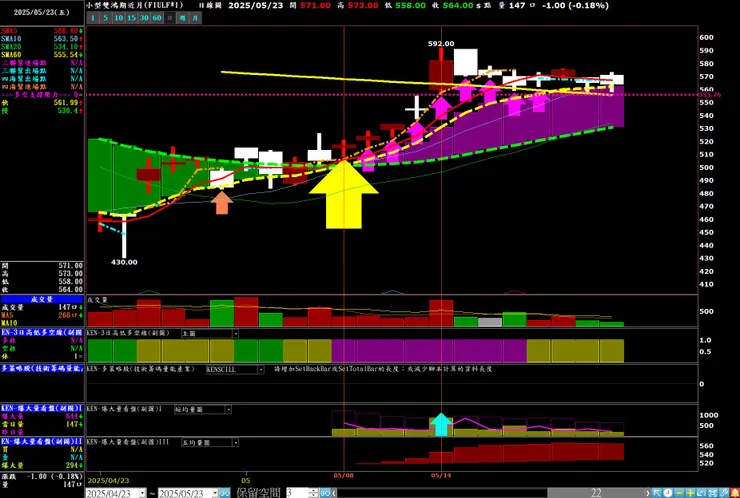This screenshot has height=498, width=740.
Task: Expand the start date 2025/04/23 dropdown
Action: click(142, 493)
